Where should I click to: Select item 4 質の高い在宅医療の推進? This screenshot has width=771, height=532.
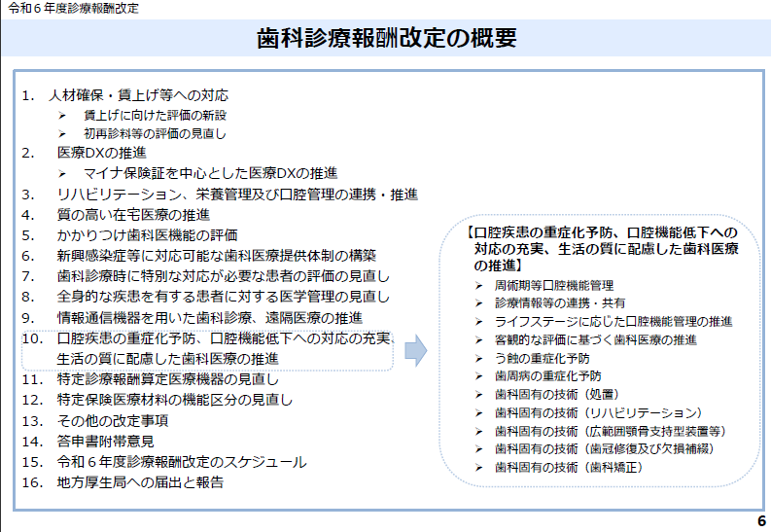[x=133, y=214]
